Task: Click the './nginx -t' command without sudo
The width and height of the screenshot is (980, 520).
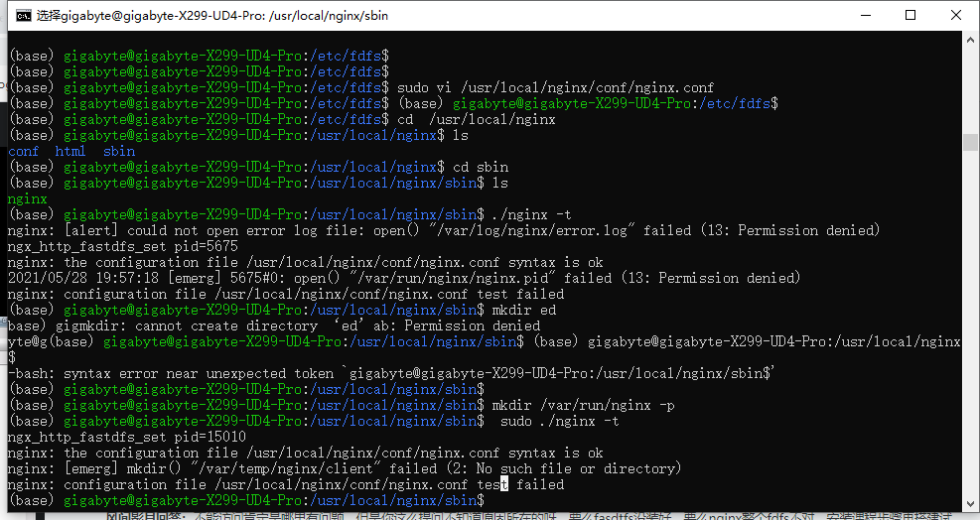Action: 531,214
